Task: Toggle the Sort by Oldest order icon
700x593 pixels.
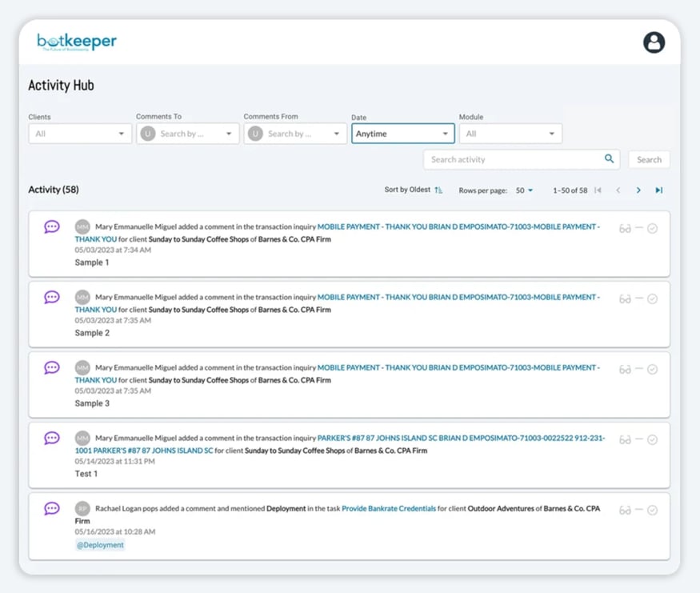Action: point(438,190)
